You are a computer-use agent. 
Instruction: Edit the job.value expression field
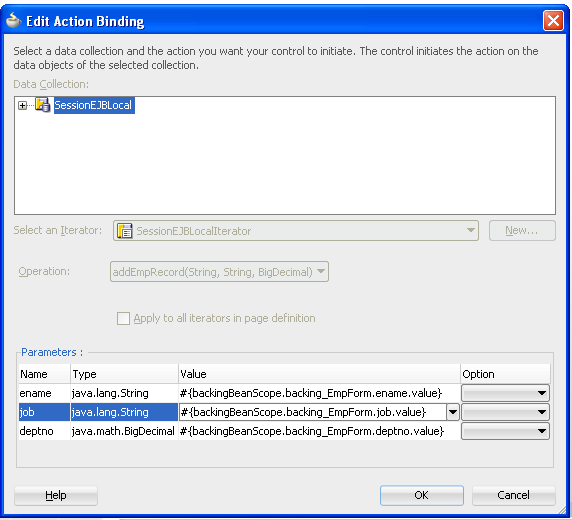coord(313,412)
